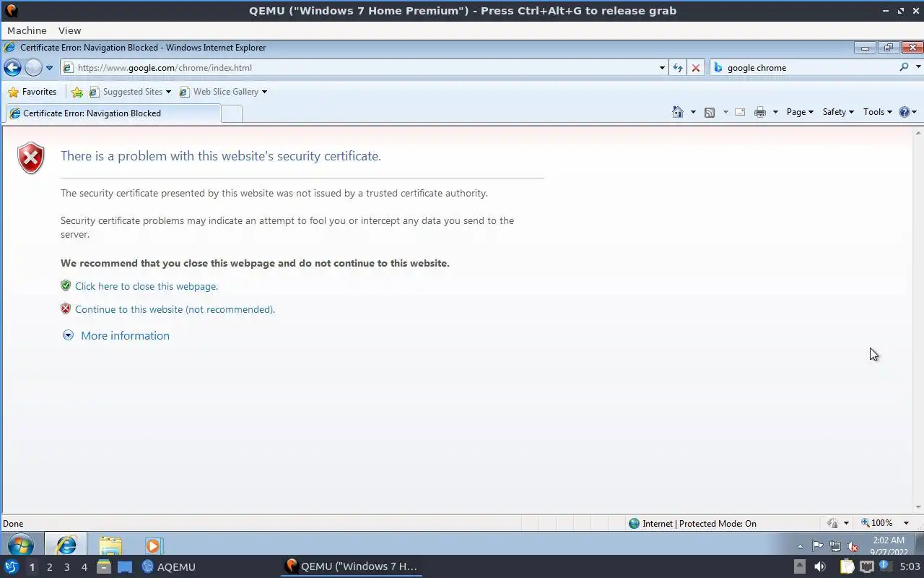This screenshot has width=924, height=578.
Task: Click the blank New Tab button
Action: [x=231, y=113]
